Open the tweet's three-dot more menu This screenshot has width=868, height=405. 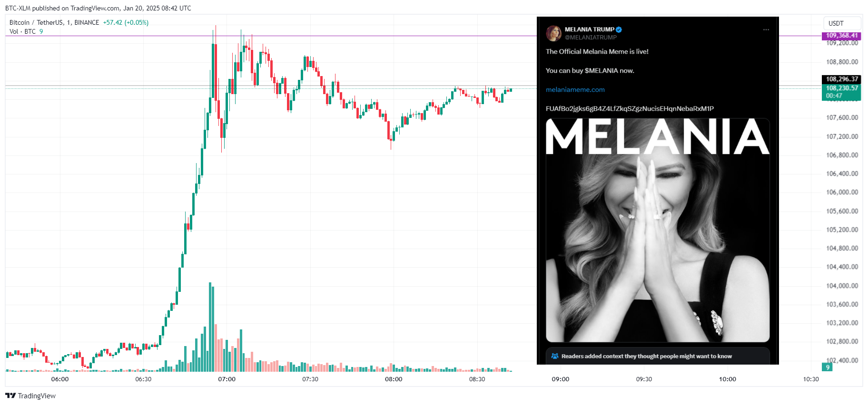766,29
